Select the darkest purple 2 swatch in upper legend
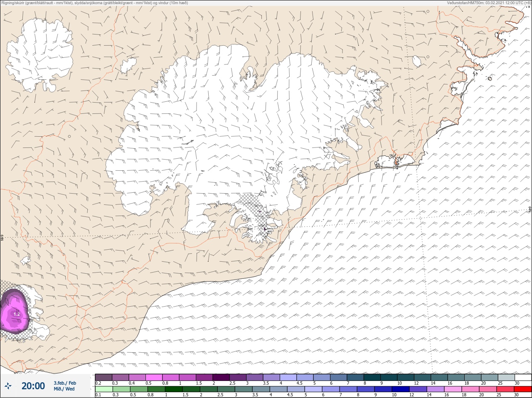This screenshot has width=532, height=398. coord(221,378)
